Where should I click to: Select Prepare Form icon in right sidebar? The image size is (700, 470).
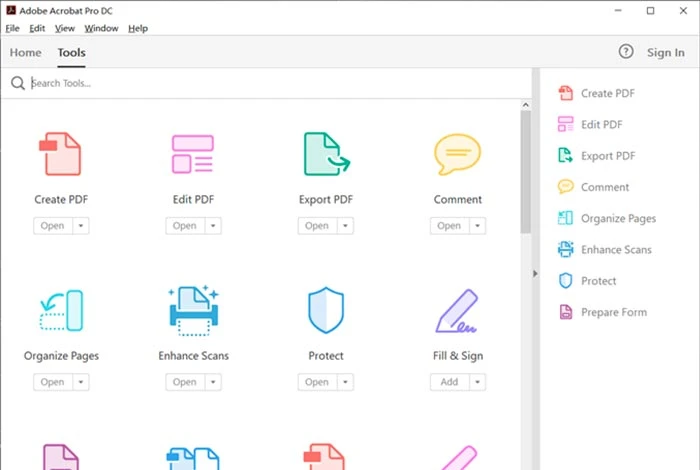coord(566,312)
